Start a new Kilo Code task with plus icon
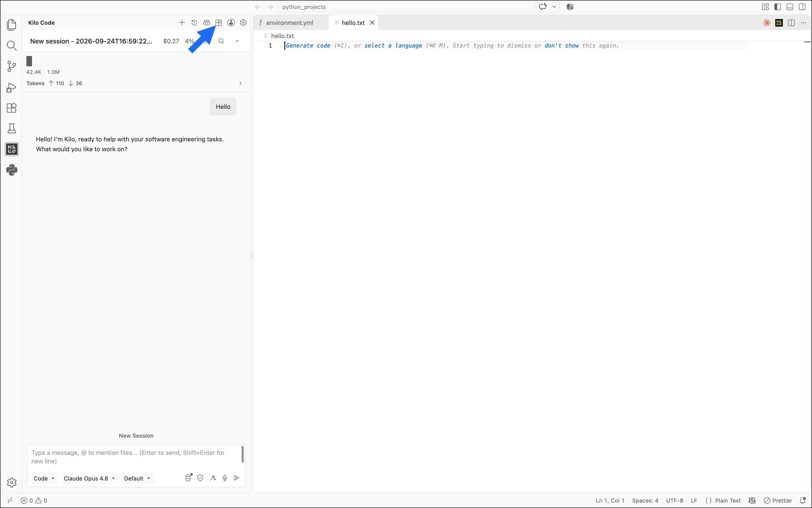The height and width of the screenshot is (508, 812). pyautogui.click(x=181, y=23)
